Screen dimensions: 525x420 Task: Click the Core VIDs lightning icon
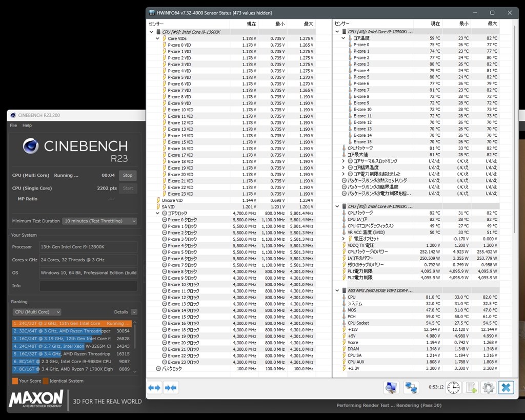pos(164,38)
